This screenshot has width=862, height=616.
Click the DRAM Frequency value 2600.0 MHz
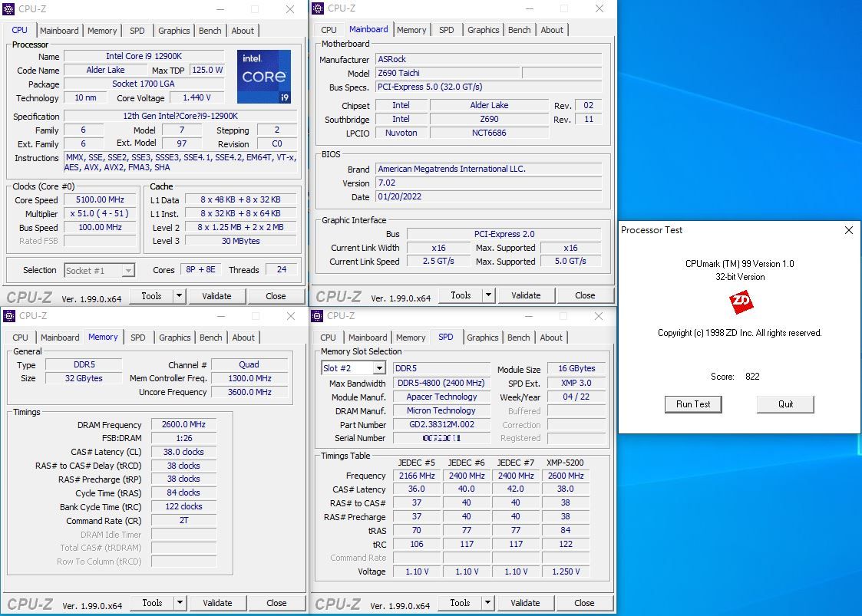[183, 424]
